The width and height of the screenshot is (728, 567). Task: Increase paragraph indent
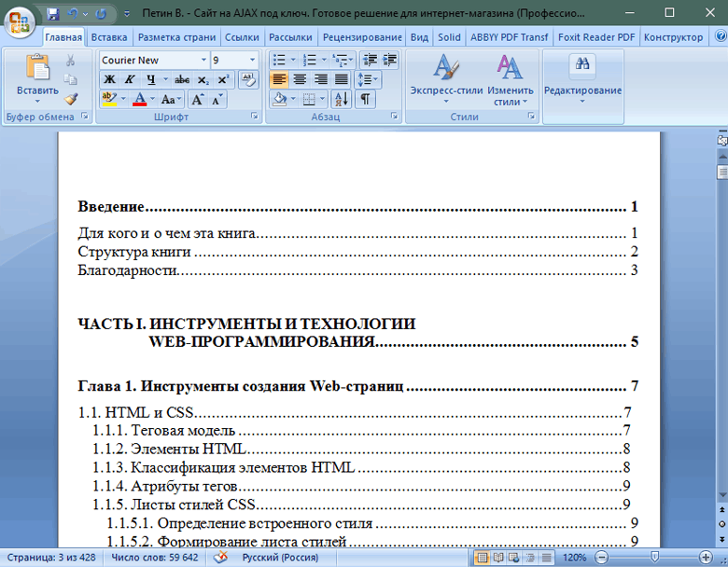click(x=389, y=60)
